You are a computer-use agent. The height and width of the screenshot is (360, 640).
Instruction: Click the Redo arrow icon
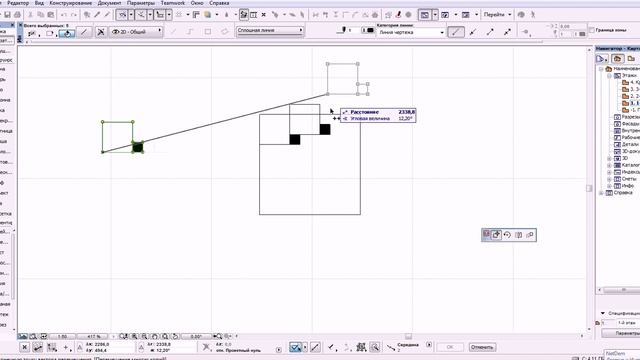click(74, 15)
